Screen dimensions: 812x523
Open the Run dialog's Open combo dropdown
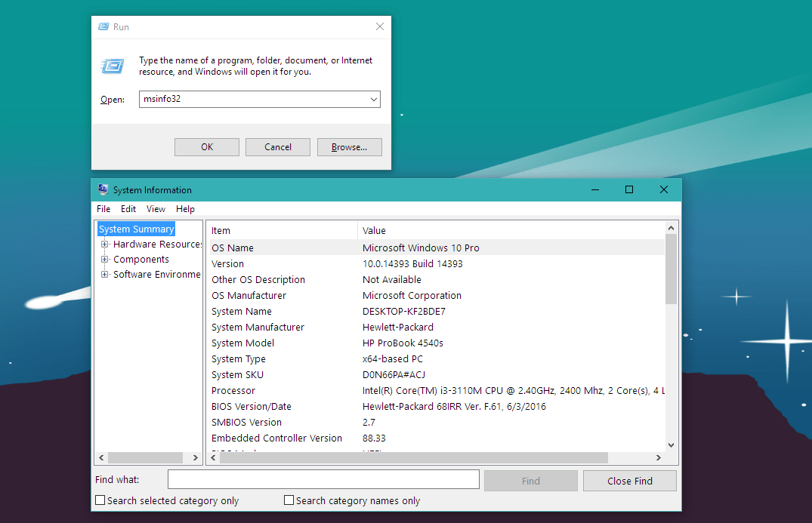click(x=373, y=100)
